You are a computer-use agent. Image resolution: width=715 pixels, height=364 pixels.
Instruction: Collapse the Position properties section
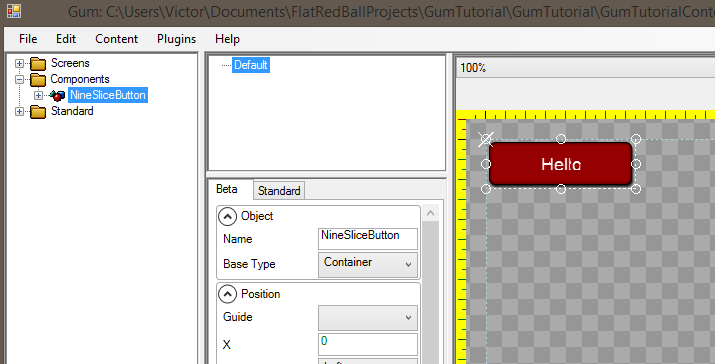point(227,294)
